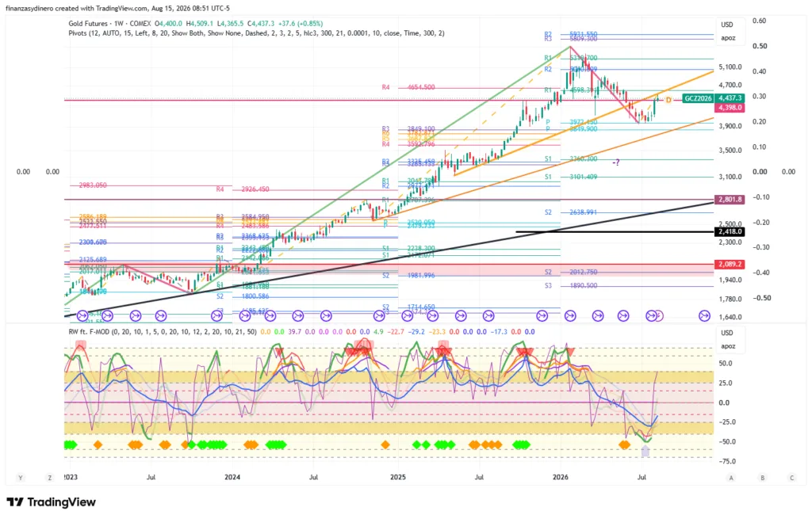This screenshot has height=519, width=812.
Task: Click the black 2,418.0 price tag
Action: (x=730, y=232)
